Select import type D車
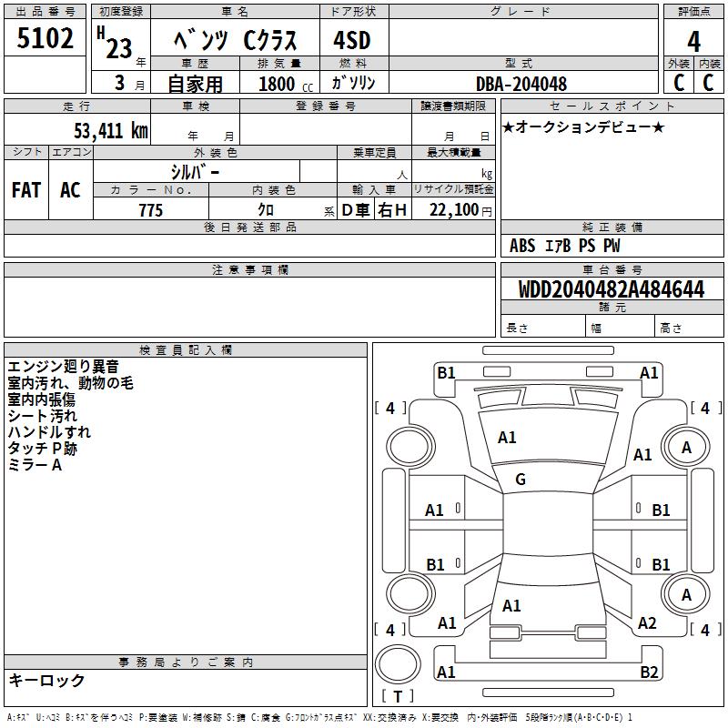The width and height of the screenshot is (728, 728). [356, 210]
